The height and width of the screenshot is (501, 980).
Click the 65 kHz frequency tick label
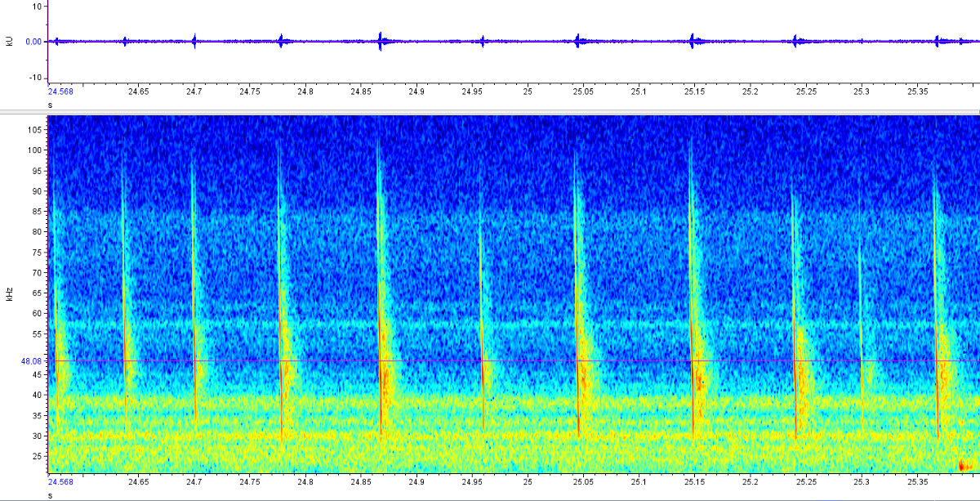point(38,293)
